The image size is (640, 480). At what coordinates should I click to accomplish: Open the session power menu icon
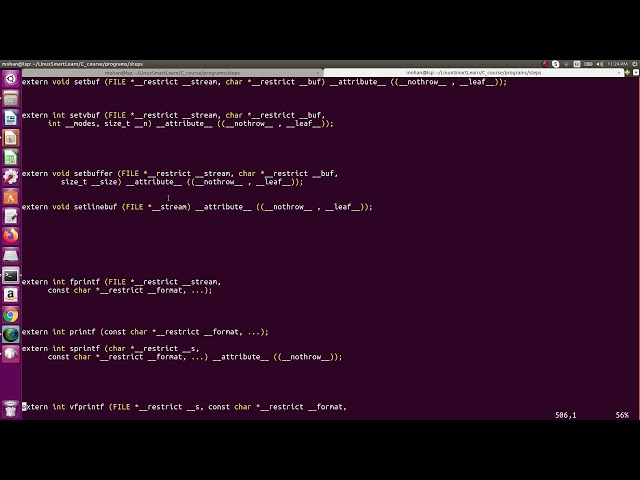(x=635, y=64)
